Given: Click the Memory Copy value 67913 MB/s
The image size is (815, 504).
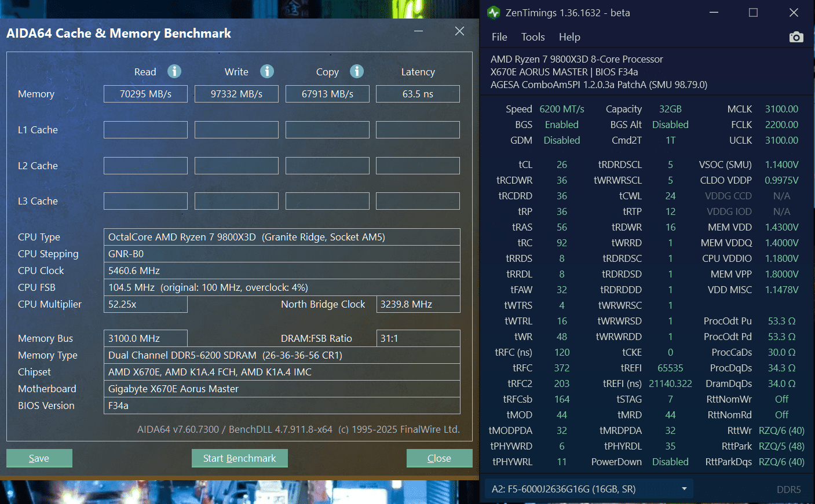Looking at the screenshot, I should tap(327, 94).
